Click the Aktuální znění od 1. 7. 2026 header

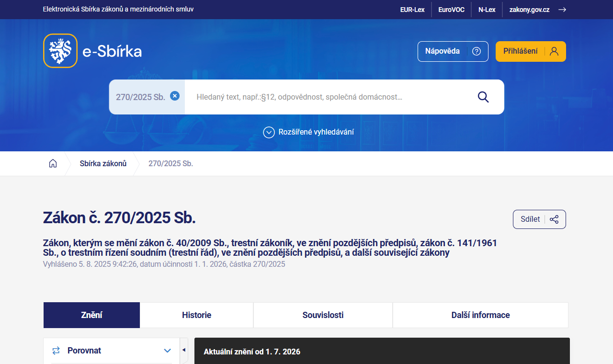(252, 352)
